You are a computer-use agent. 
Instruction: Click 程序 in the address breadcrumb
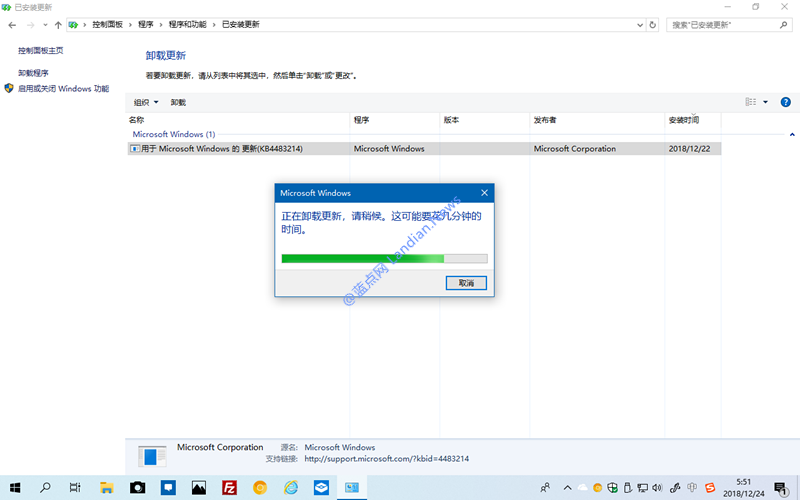click(145, 24)
